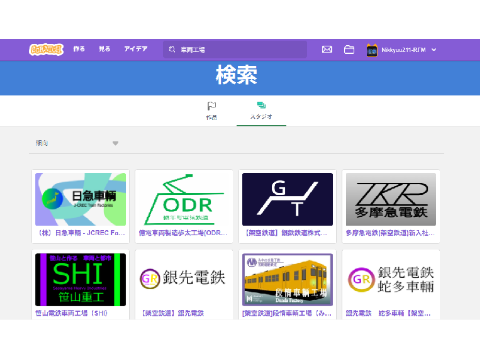Image resolution: width=480 pixels, height=360 pixels.
Task: Open the sort order dropdown
Action: click(77, 143)
